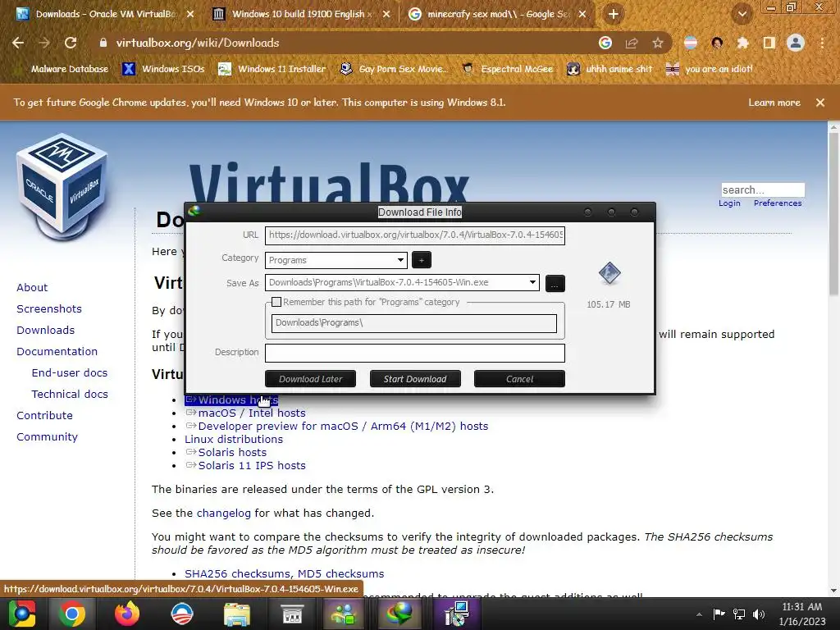Open the changelog link
Viewport: 840px width, 630px height.
[x=223, y=514]
